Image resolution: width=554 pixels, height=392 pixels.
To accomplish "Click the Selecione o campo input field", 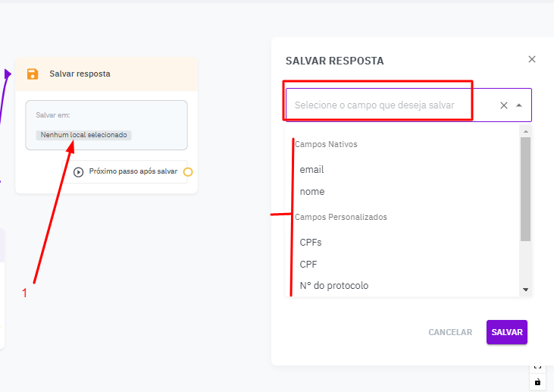I will click(408, 105).
